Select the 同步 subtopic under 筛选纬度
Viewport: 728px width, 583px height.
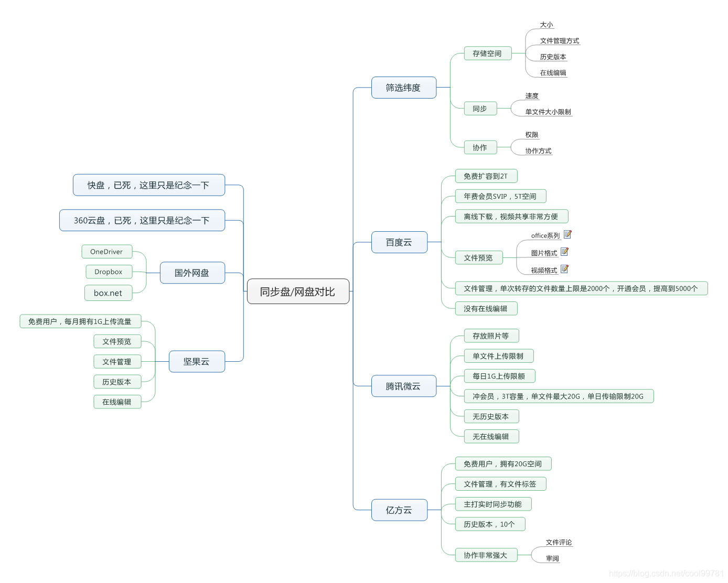[x=480, y=109]
